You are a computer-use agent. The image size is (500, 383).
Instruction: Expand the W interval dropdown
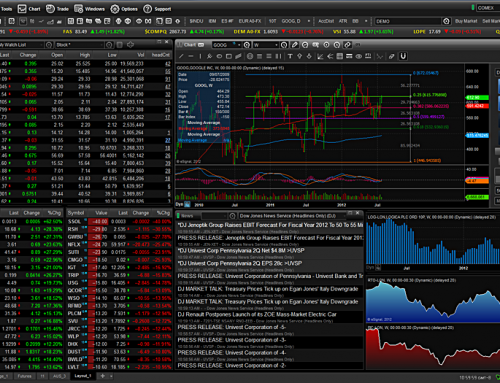276,45
